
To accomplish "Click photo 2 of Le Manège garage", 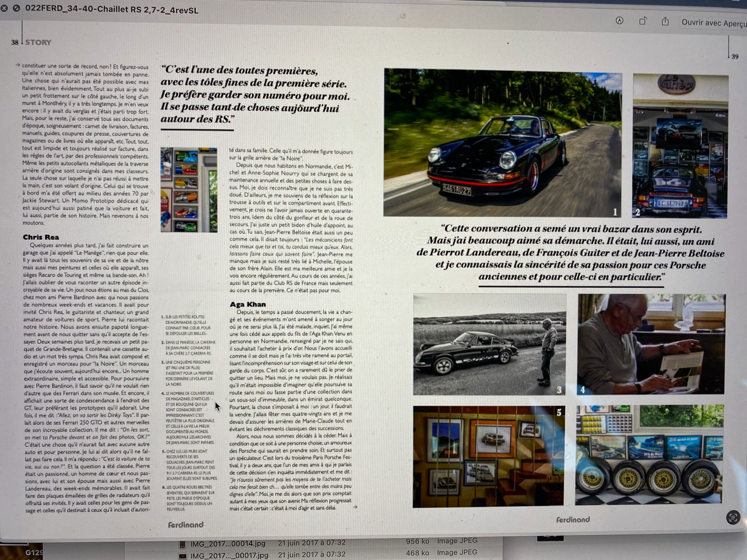I will [x=680, y=146].
